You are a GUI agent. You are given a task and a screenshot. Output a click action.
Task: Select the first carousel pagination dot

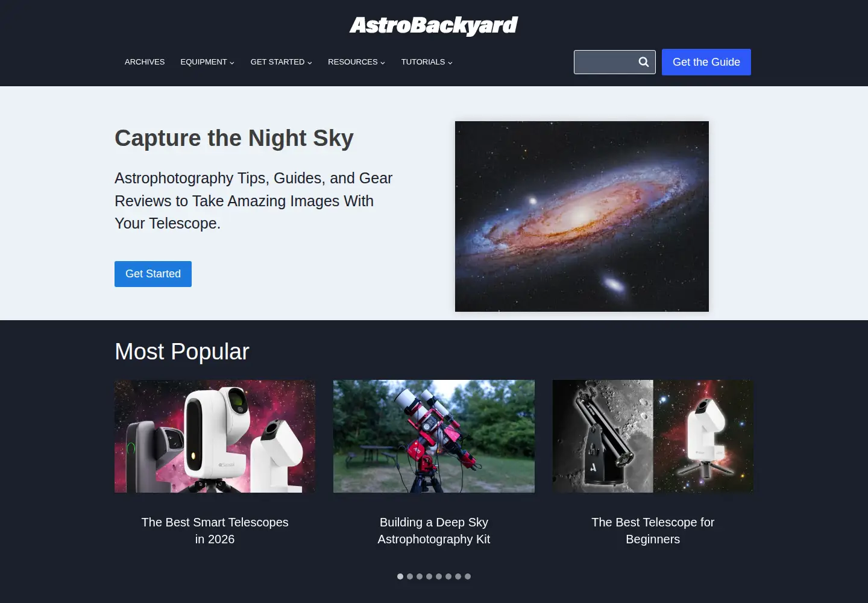[x=400, y=576]
